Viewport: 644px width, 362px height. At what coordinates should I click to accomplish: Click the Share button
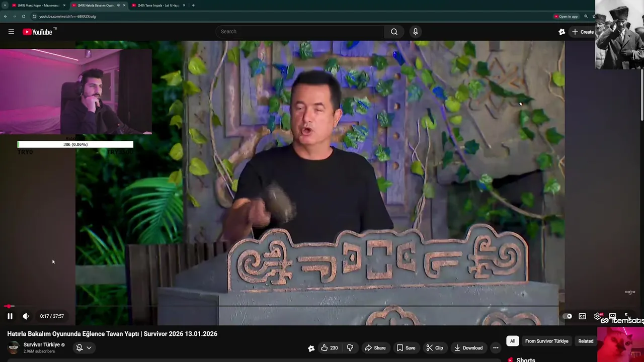(x=375, y=348)
